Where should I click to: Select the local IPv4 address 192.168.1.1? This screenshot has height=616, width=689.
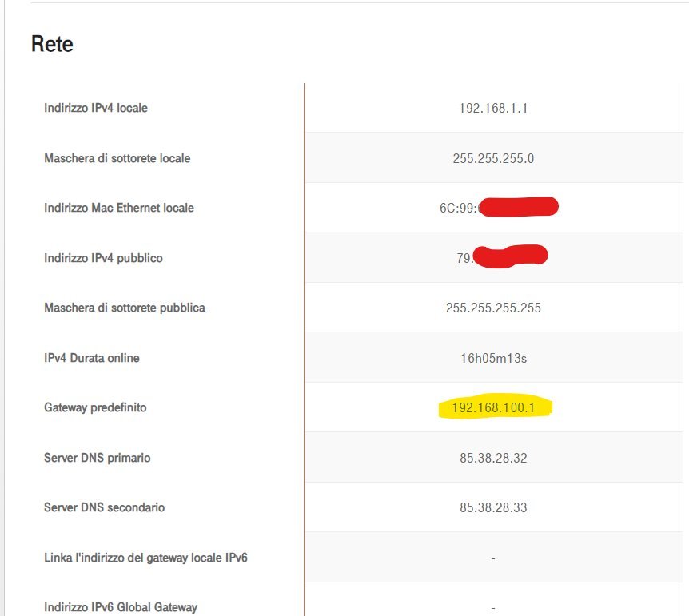tap(493, 108)
